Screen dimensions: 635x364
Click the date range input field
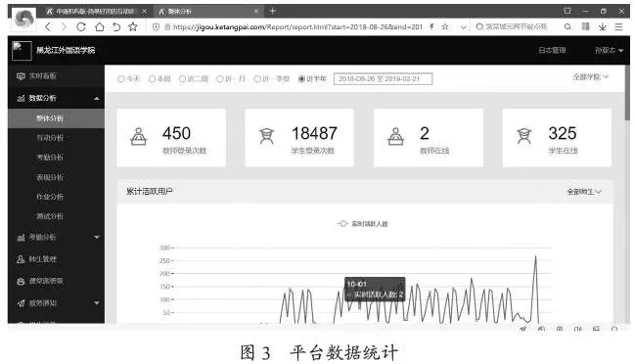[x=383, y=79]
